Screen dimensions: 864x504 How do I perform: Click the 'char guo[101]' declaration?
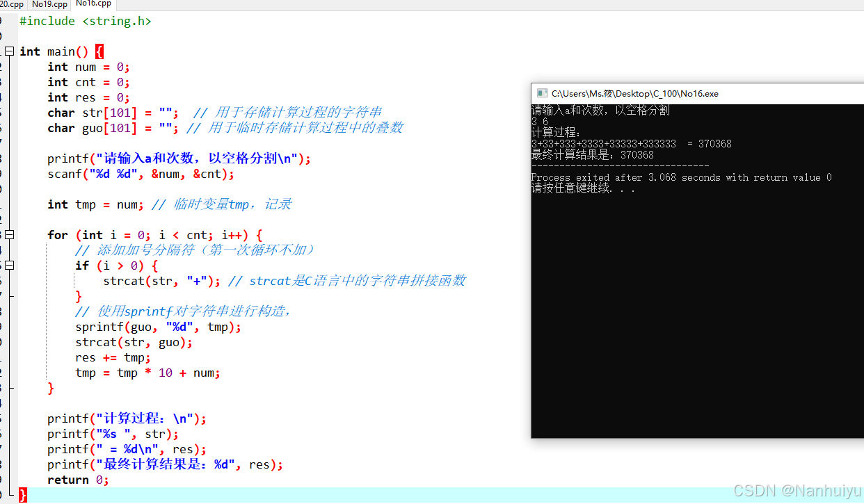[113, 128]
